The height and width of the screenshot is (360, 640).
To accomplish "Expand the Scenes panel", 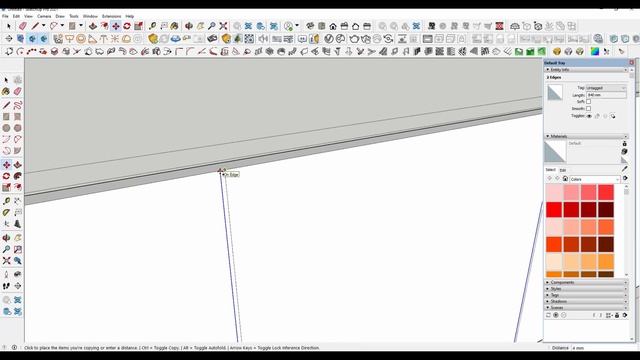I will coord(586,308).
